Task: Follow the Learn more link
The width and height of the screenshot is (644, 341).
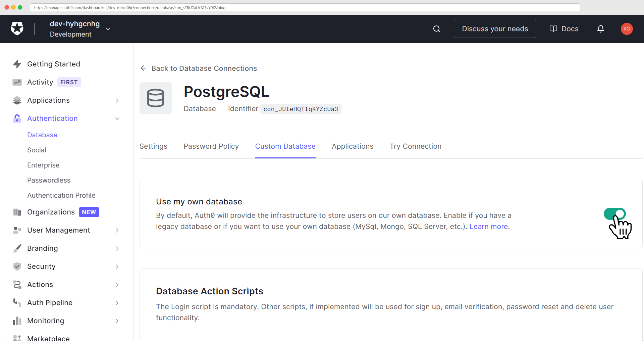Action: [488, 227]
